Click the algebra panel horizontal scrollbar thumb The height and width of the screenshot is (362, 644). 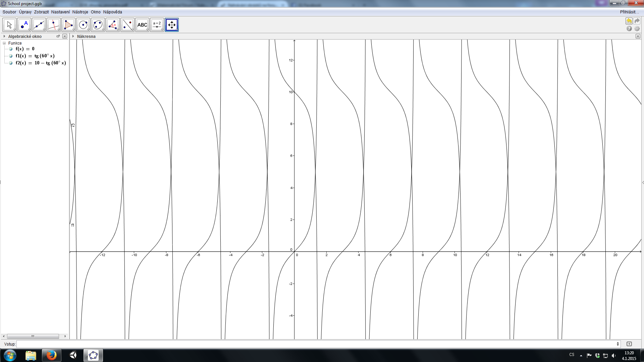click(33, 336)
